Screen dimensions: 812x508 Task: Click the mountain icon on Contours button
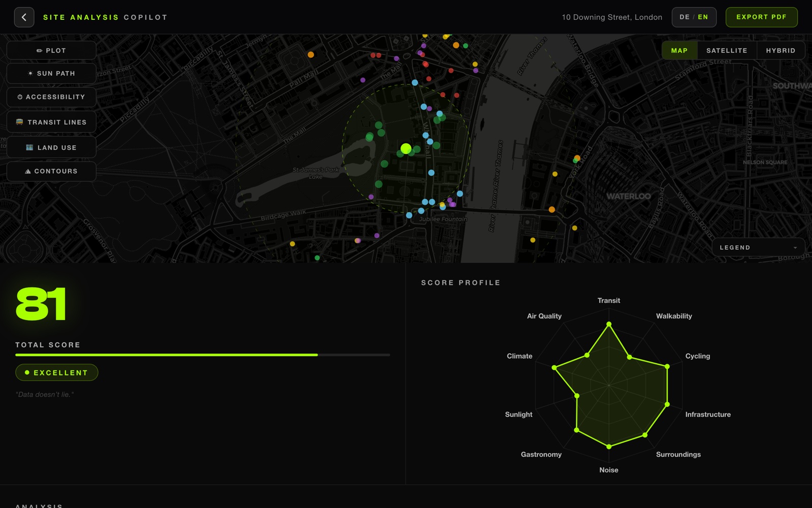pyautogui.click(x=28, y=171)
